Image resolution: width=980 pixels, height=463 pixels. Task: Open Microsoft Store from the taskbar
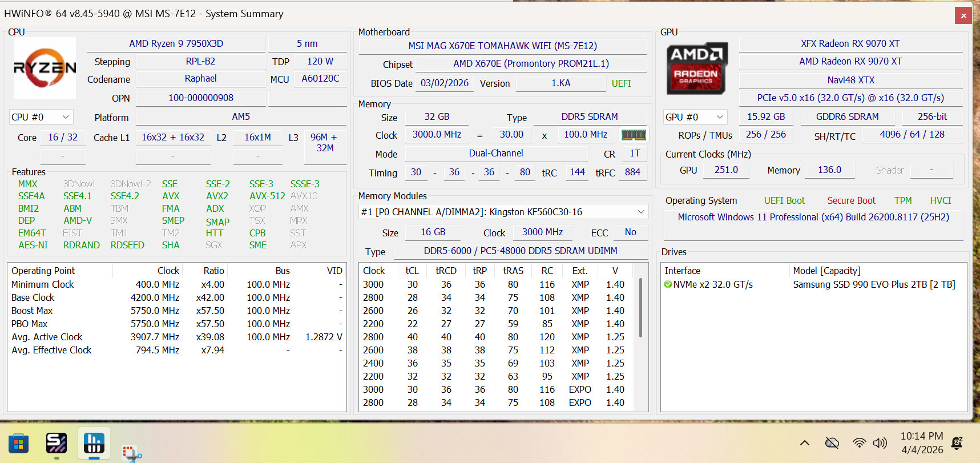coord(18,444)
